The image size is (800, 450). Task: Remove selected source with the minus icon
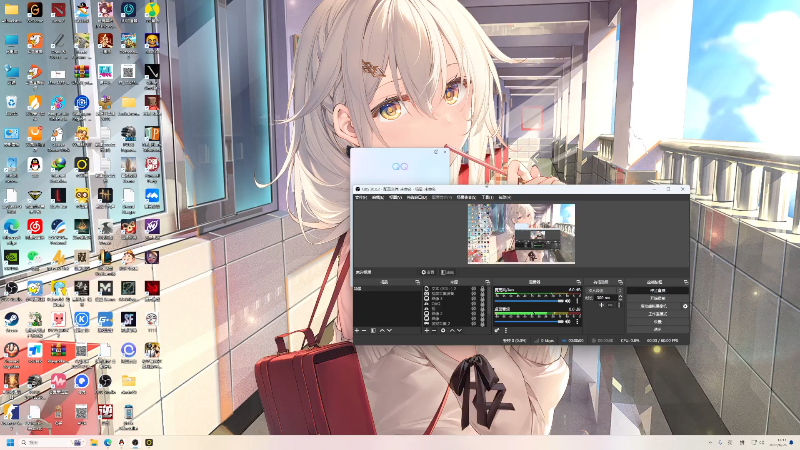tap(434, 330)
